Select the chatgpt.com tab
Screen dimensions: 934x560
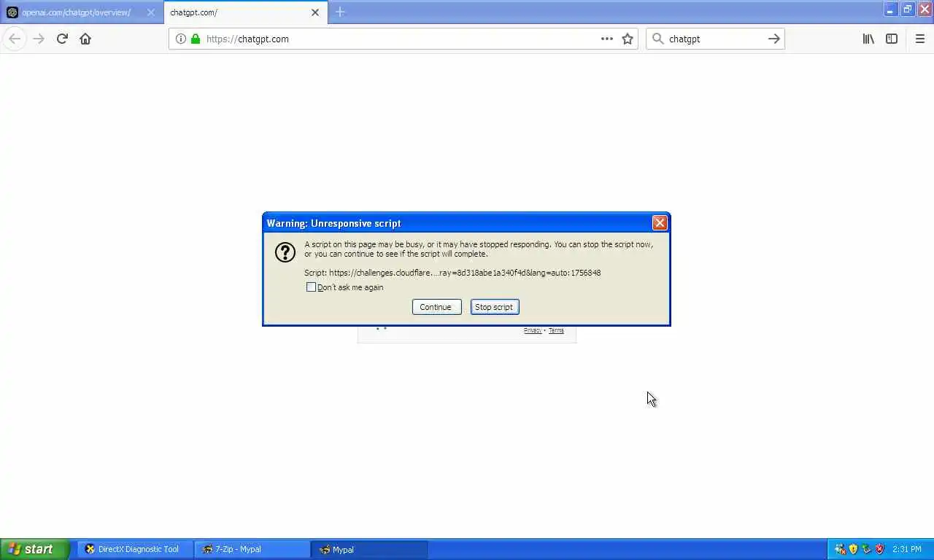point(246,12)
